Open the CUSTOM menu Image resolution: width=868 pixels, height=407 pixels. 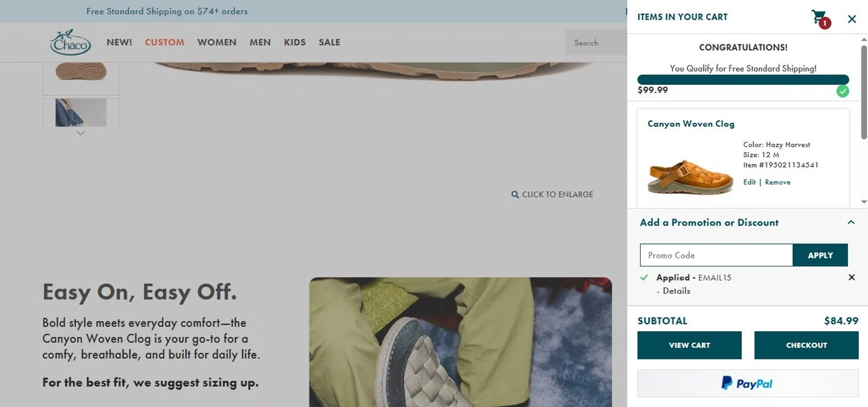pos(164,42)
